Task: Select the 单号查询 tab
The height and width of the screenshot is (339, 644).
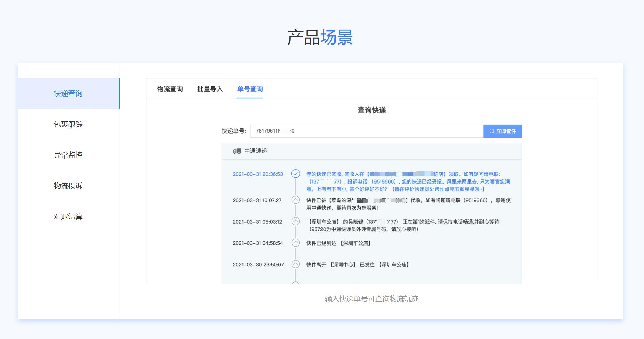Action: (x=250, y=89)
